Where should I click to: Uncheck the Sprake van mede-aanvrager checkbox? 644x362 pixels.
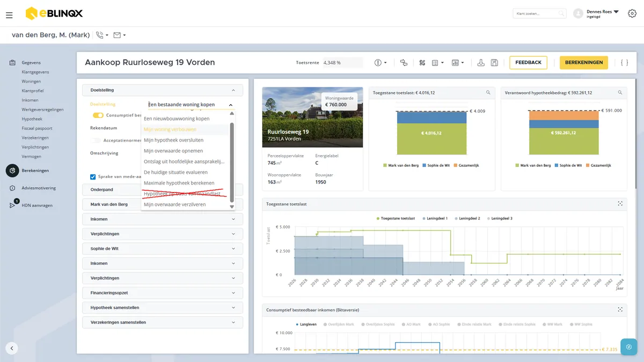click(93, 176)
